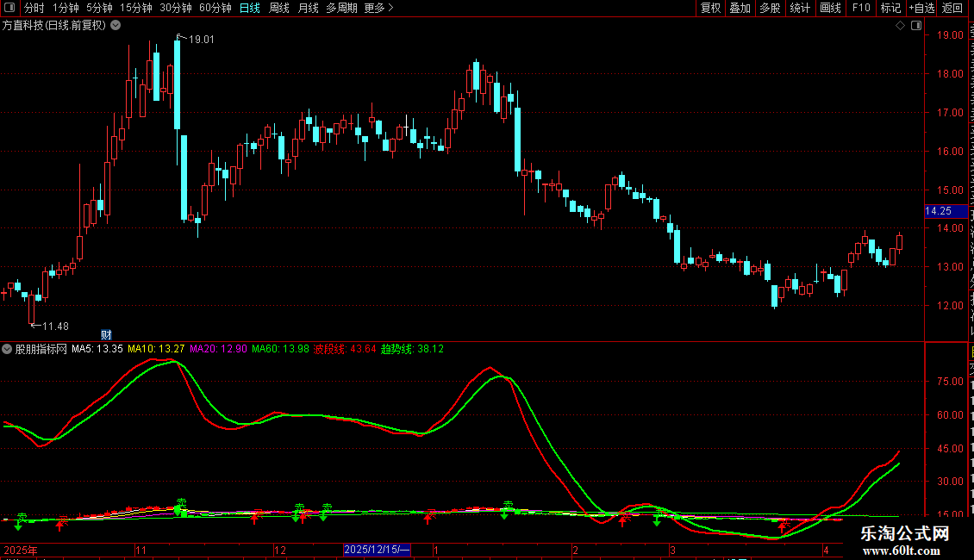This screenshot has height=560, width=974.
Task: Select the 60分钟 period
Action: [x=215, y=8]
